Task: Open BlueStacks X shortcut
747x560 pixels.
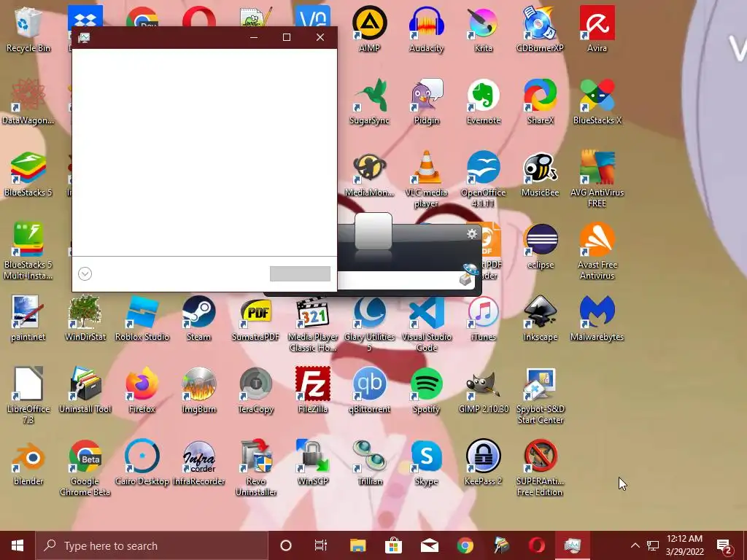Action: 597,102
